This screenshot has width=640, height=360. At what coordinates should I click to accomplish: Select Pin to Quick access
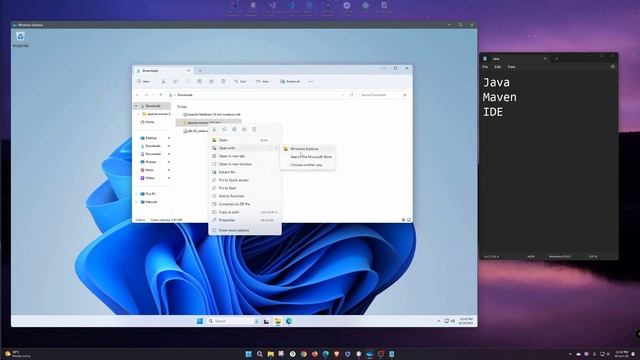[245, 180]
